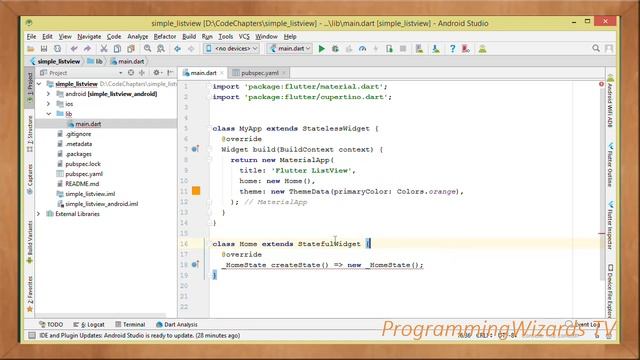Viewport: 640px width, 360px height.
Task: Click the lib breadcrumb in navigation bar
Action: pos(95,61)
